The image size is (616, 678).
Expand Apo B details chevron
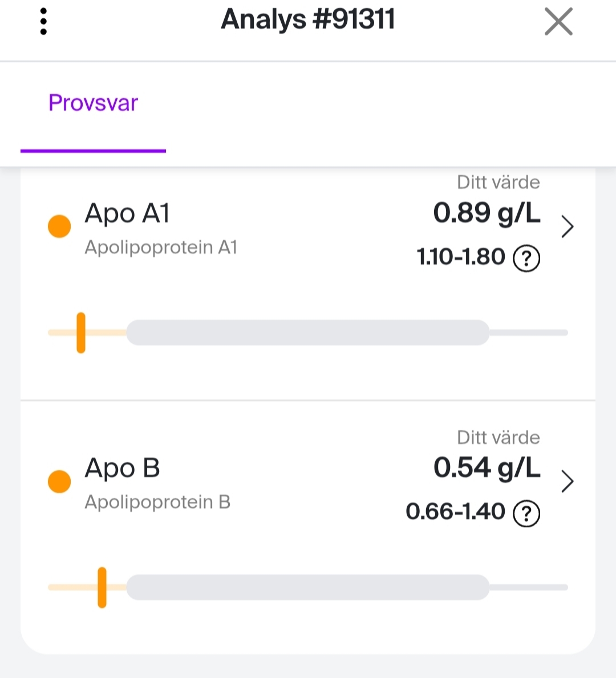pyautogui.click(x=567, y=481)
